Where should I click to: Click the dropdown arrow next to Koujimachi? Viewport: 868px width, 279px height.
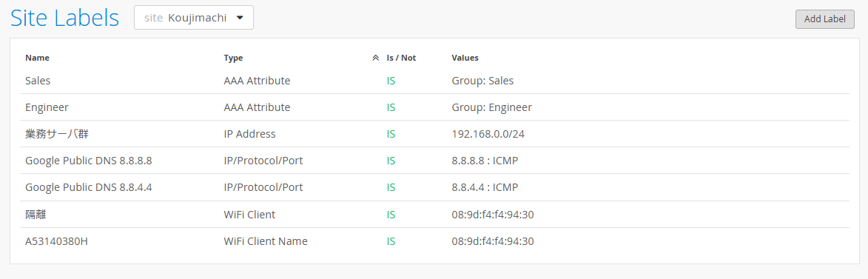[240, 18]
